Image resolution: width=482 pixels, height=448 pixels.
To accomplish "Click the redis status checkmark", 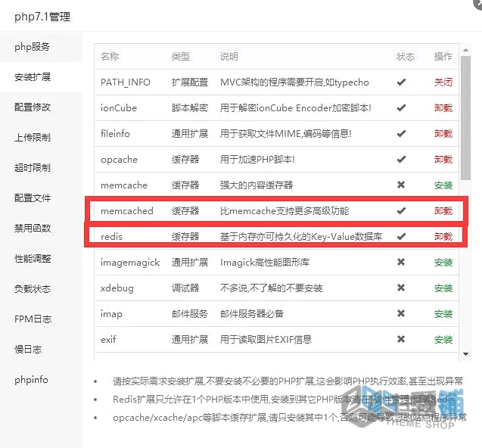I will click(401, 236).
